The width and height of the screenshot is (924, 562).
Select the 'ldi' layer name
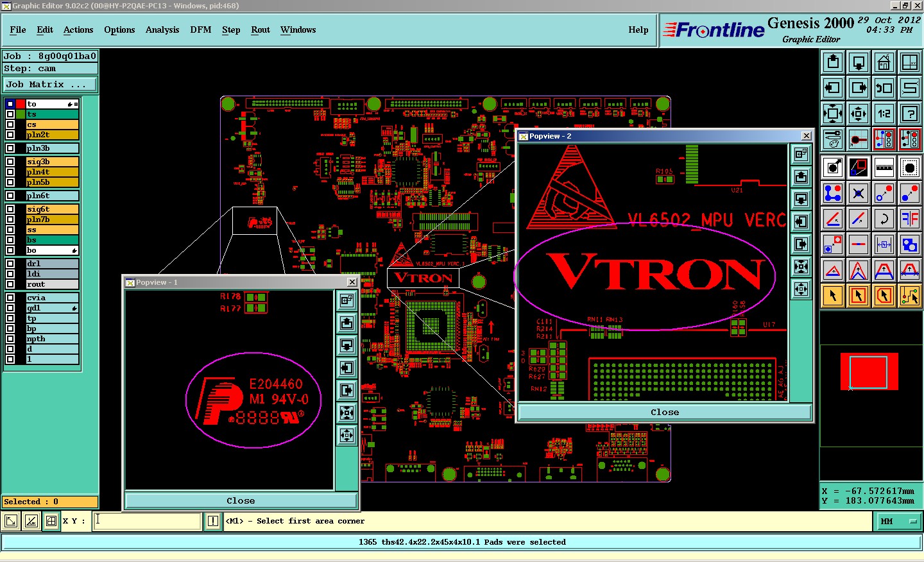(52, 274)
